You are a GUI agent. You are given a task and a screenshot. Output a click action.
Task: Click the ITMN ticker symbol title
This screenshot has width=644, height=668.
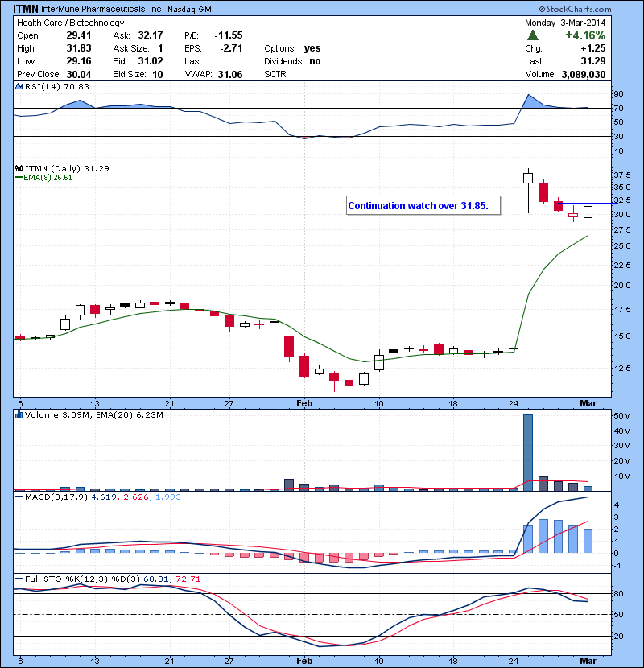pyautogui.click(x=26, y=9)
